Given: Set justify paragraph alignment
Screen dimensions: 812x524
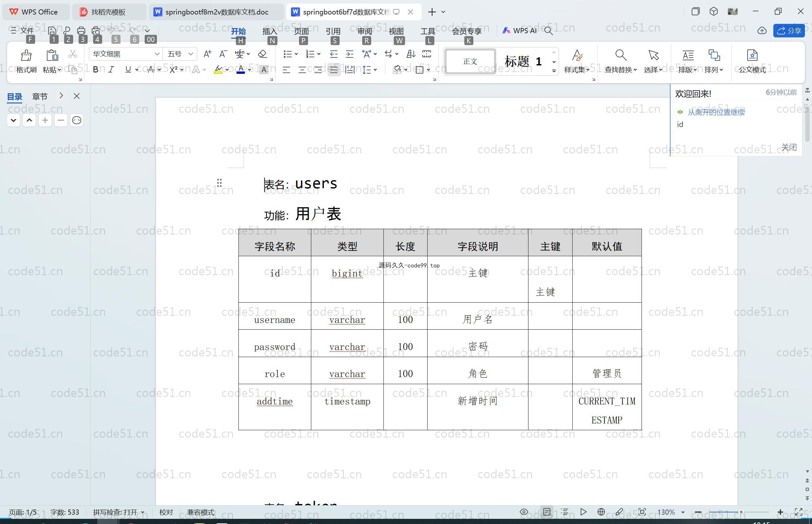Looking at the screenshot, I should (x=334, y=70).
